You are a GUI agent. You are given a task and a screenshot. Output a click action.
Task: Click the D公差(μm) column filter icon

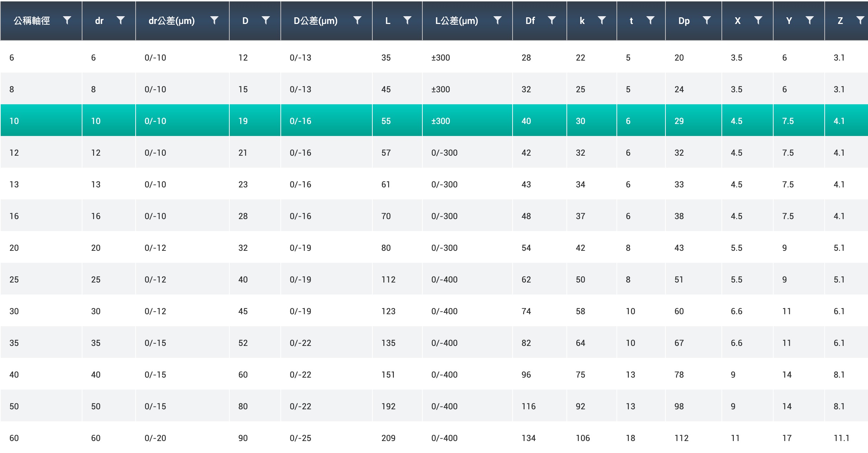357,20
